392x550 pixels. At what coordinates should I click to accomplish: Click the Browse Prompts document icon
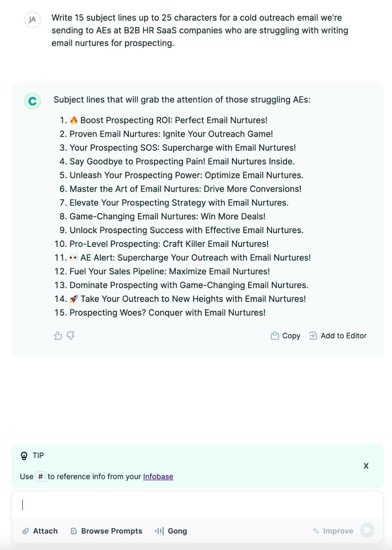coord(73,531)
